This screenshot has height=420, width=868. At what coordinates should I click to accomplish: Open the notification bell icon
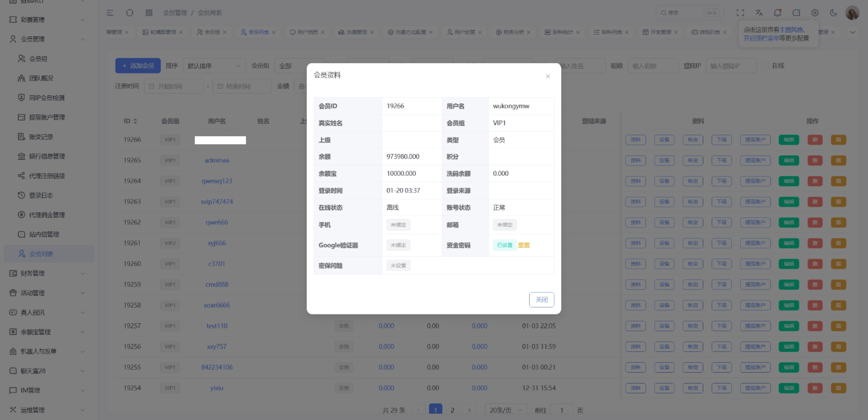click(x=777, y=13)
